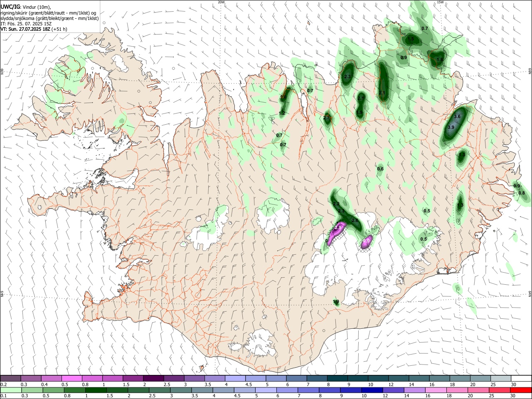Viewport: 532px width, 399px height.
Task: Click the '0.6' value on the map
Action: 380,169
